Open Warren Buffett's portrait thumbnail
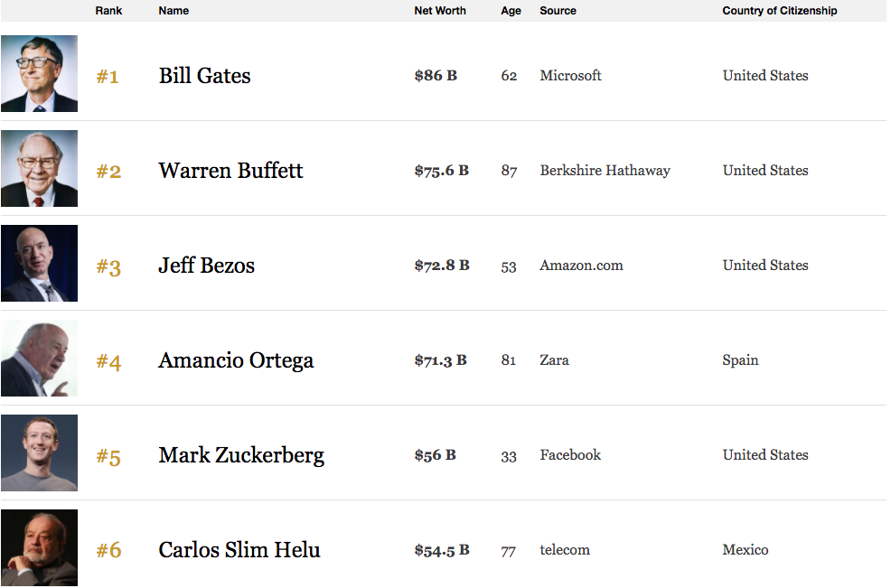Image resolution: width=891 pixels, height=588 pixels. click(x=39, y=169)
